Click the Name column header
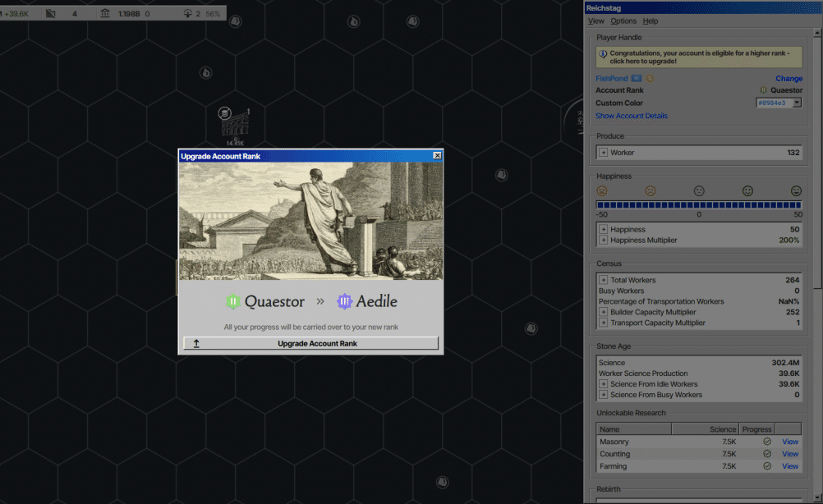The width and height of the screenshot is (823, 504). tap(633, 429)
